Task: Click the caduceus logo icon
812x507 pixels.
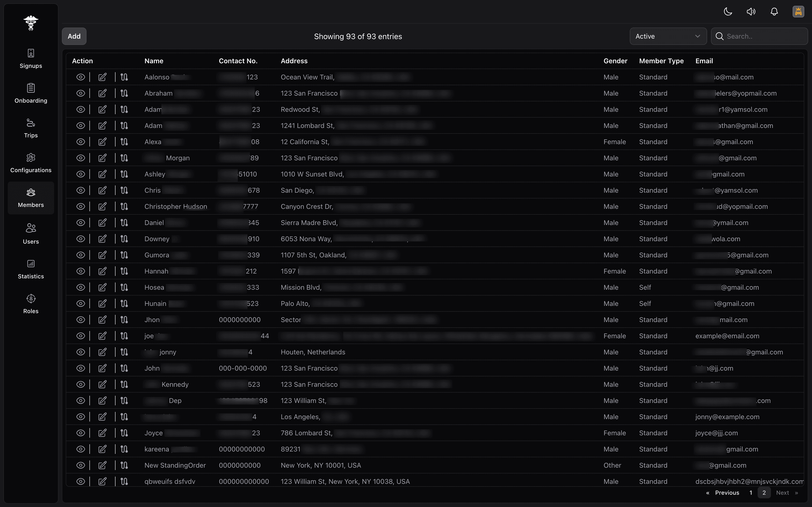Action: tap(31, 23)
